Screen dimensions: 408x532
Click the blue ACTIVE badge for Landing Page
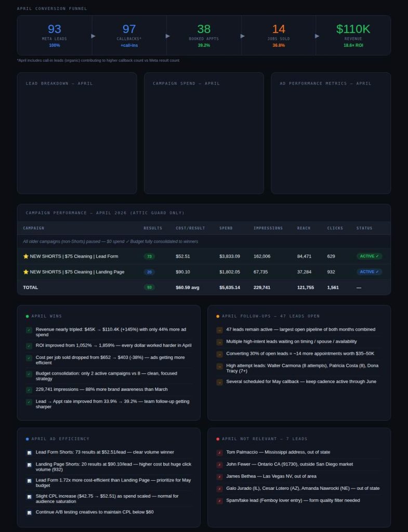(x=370, y=272)
